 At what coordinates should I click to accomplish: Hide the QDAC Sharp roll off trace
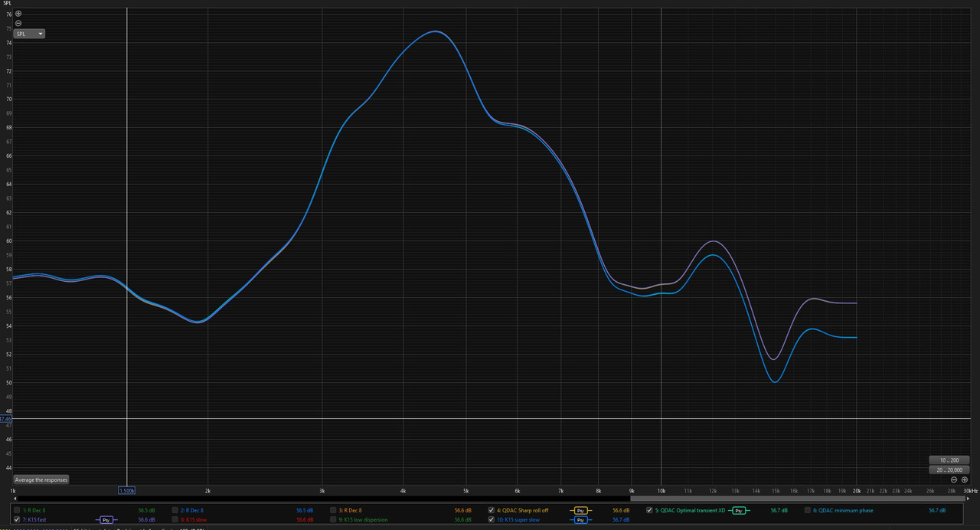pos(492,510)
